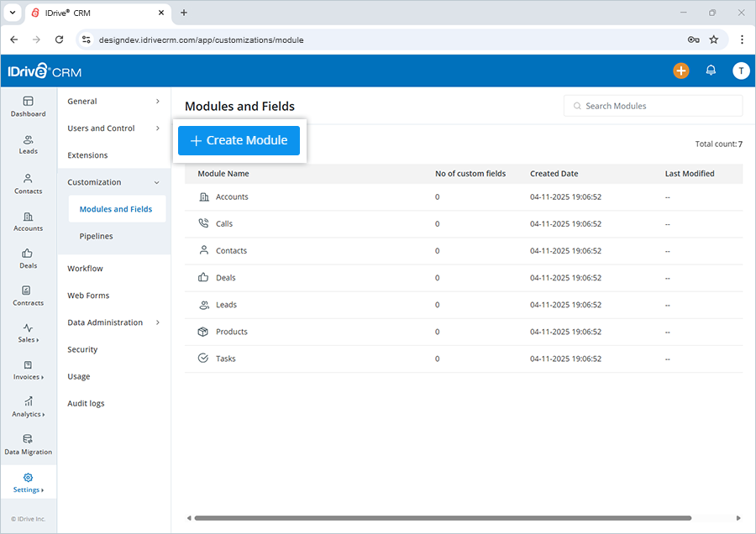Open the Pipelines page

point(97,236)
